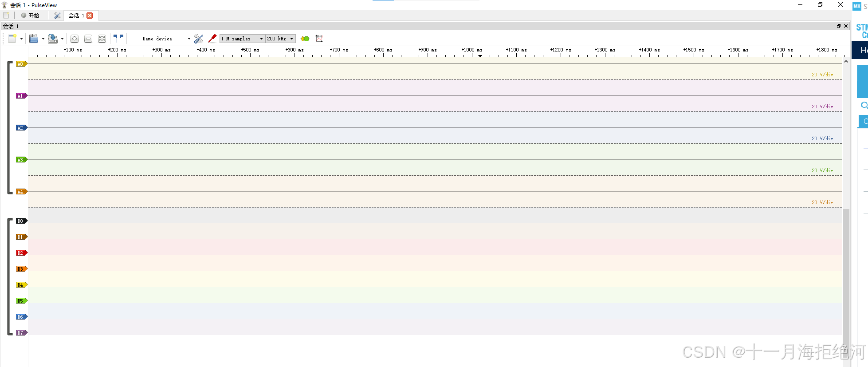This screenshot has height=367, width=868.
Task: Save capture with the disk icon
Action: point(52,39)
